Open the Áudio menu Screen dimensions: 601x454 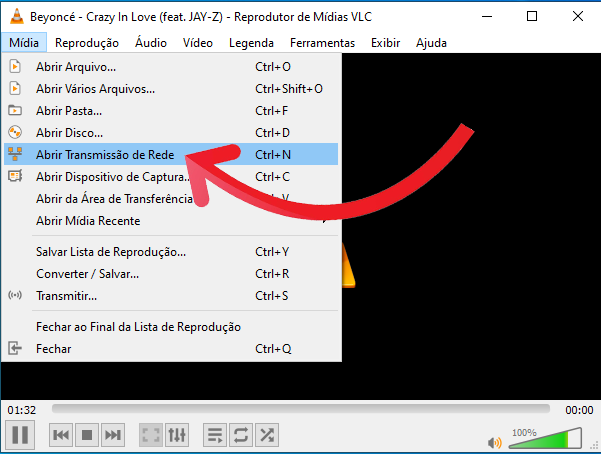coord(151,43)
